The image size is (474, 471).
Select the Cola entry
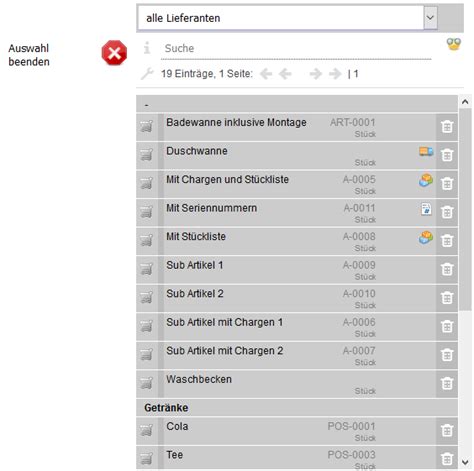pos(297,431)
